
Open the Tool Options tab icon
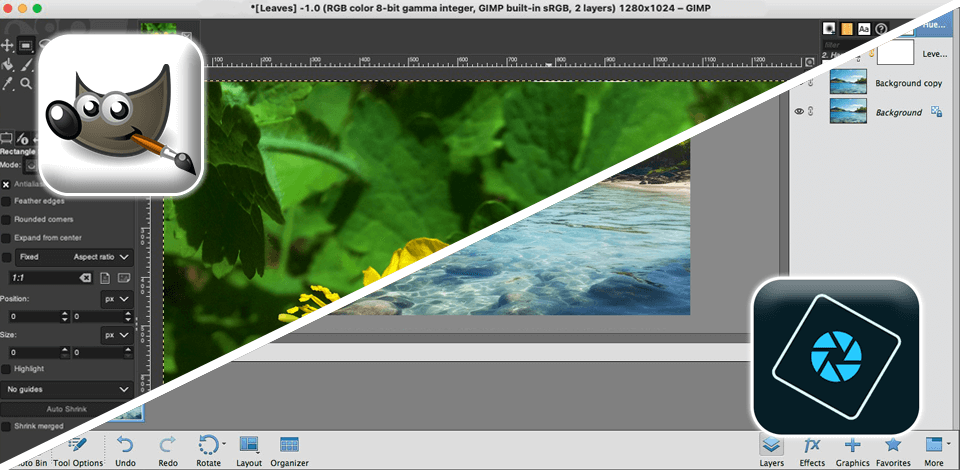[7, 138]
